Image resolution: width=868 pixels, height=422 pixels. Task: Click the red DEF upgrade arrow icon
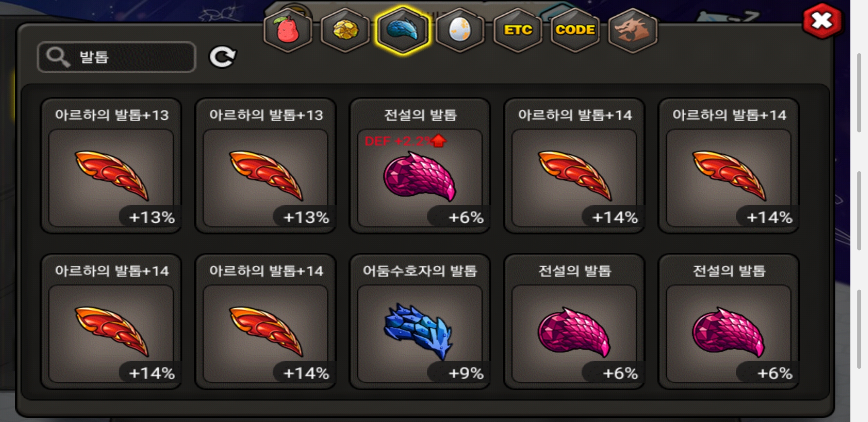point(439,141)
